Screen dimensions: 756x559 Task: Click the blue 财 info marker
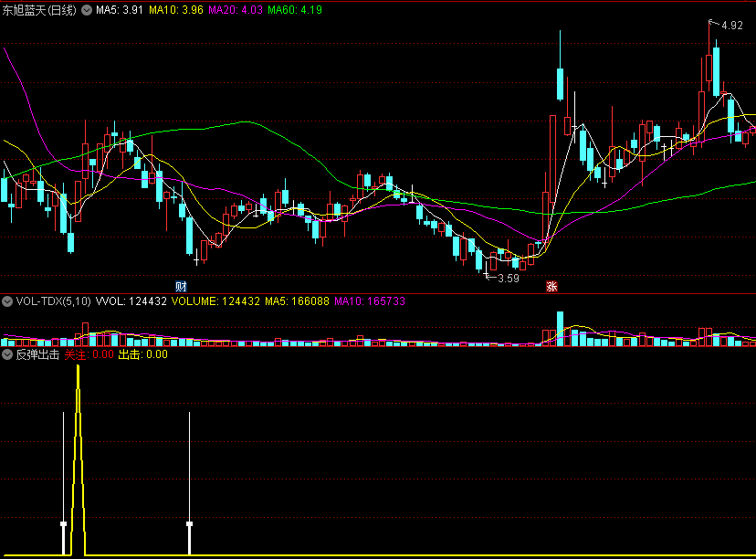click(182, 287)
